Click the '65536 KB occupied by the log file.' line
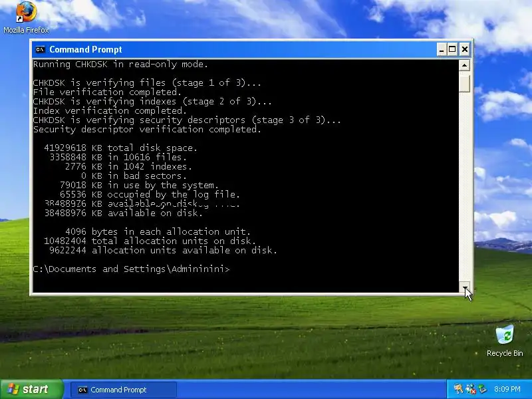Screen dimensions: 532x399 point(150,194)
